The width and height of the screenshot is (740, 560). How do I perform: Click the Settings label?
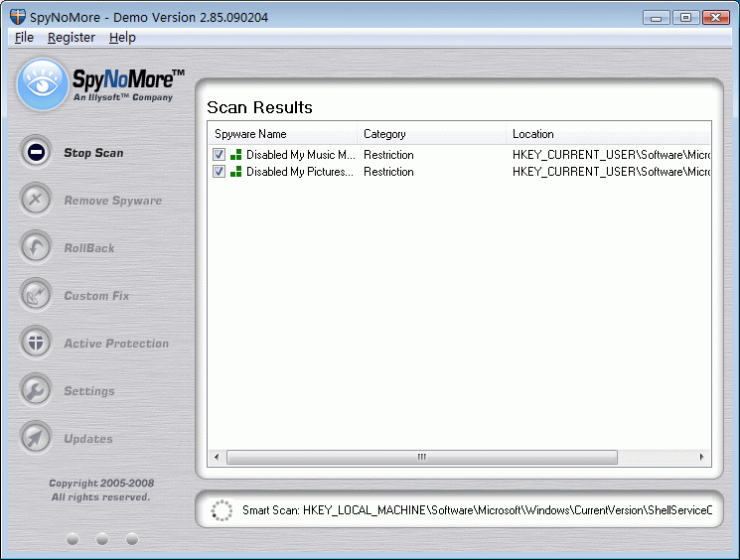coord(89,391)
